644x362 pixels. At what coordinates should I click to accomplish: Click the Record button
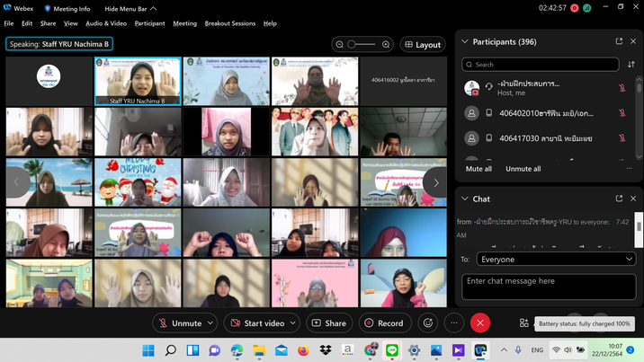[x=383, y=322]
